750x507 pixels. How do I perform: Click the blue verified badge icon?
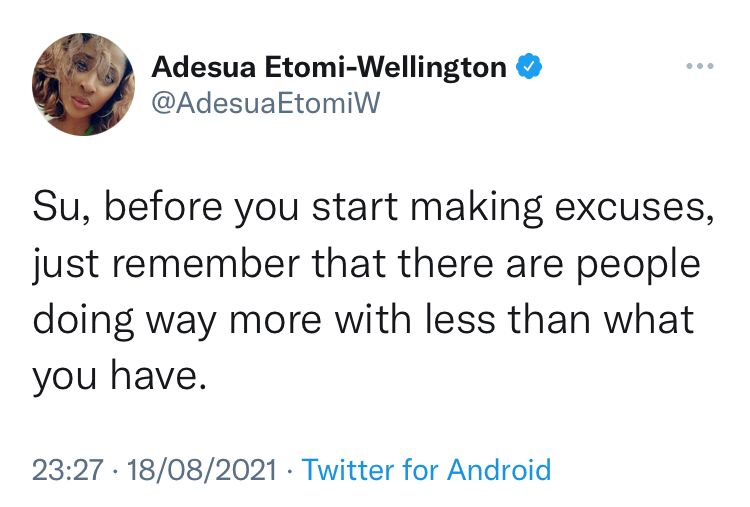(x=529, y=66)
